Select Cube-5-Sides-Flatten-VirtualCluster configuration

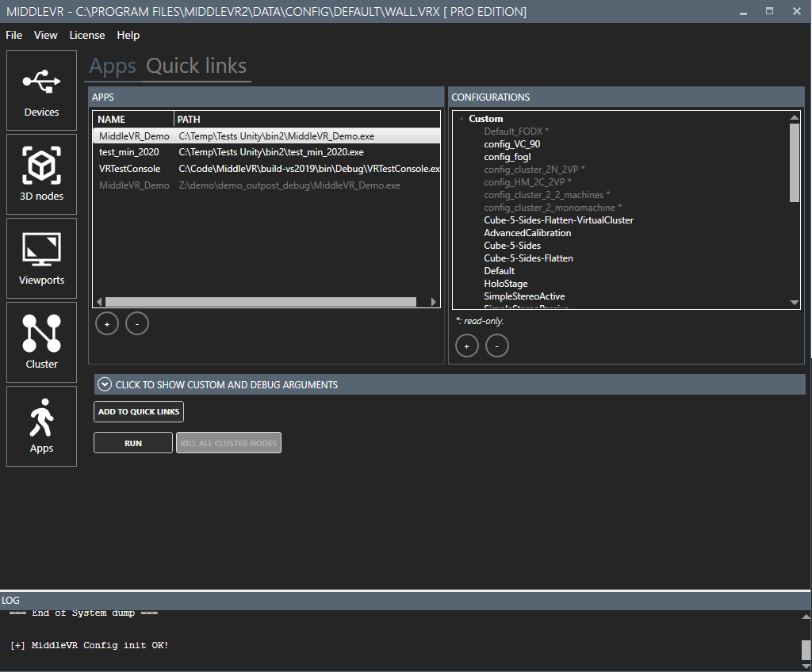click(558, 220)
